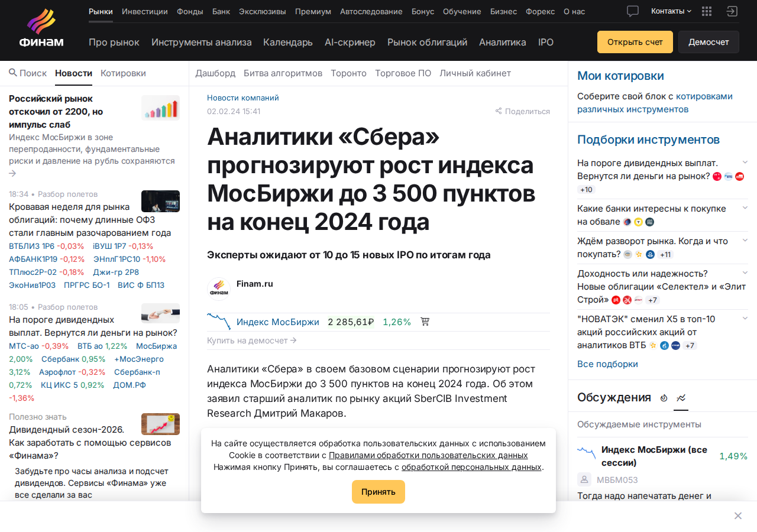Open the Индекс МосБиржи quote link in article
The width and height of the screenshot is (757, 532).
tap(278, 322)
